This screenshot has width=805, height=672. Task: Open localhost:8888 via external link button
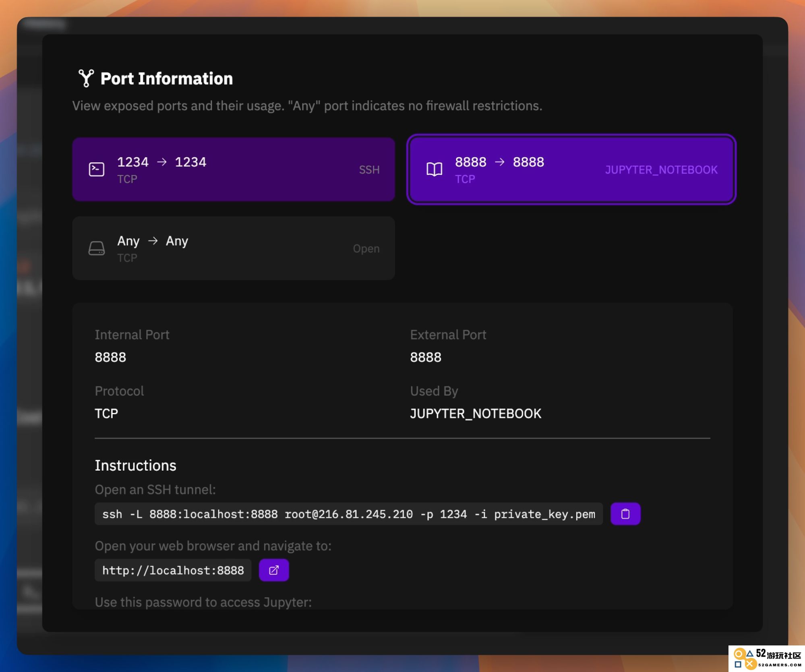[x=273, y=570]
